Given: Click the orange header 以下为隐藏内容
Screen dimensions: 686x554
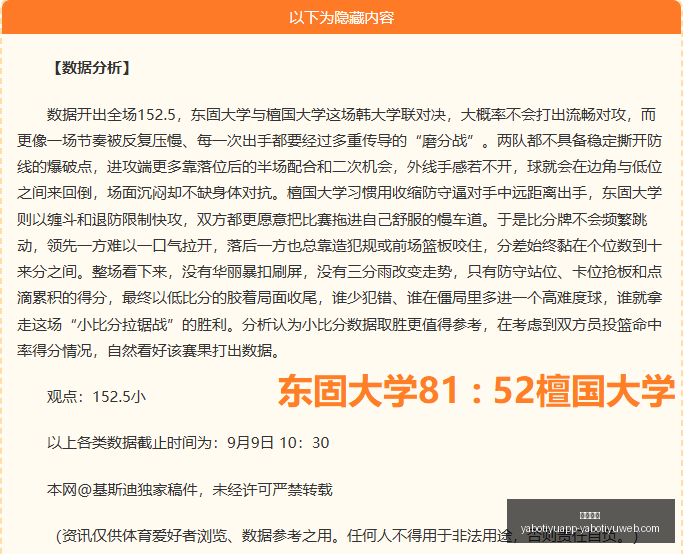Looking at the screenshot, I should [x=342, y=18].
